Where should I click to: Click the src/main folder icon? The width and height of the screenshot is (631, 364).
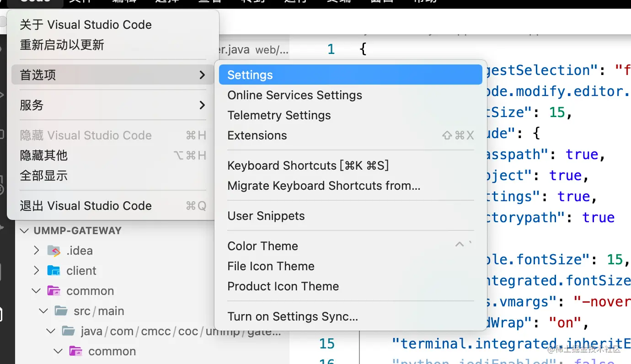point(61,311)
